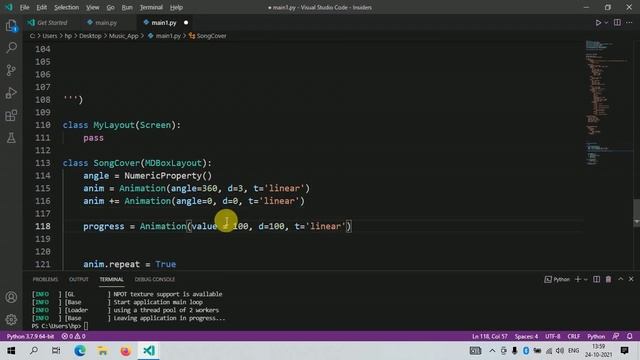Open Task View on taskbar
Image resolution: width=640 pixels, height=360 pixels.
[x=56, y=351]
